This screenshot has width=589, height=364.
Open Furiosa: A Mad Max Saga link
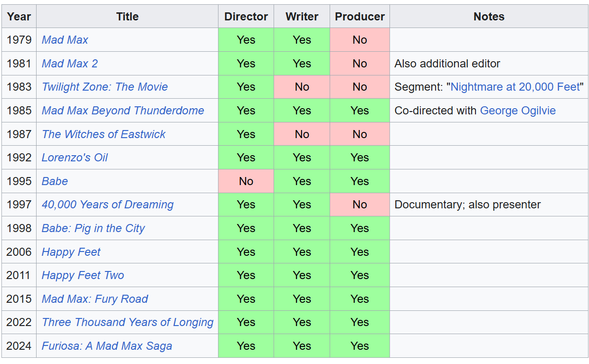point(106,346)
